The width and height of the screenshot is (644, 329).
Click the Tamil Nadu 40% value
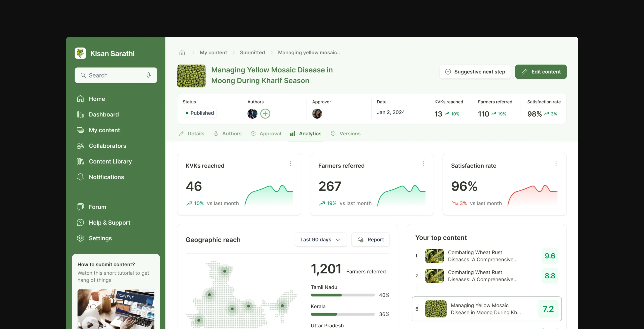coord(384,295)
